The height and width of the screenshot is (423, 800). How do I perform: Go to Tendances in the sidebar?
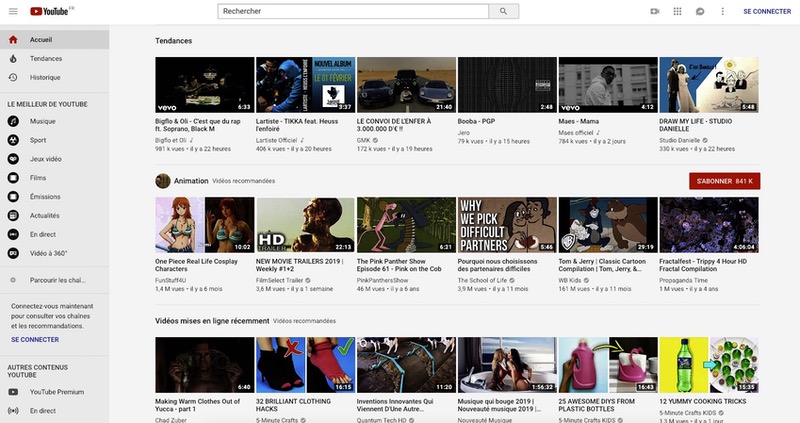point(46,59)
